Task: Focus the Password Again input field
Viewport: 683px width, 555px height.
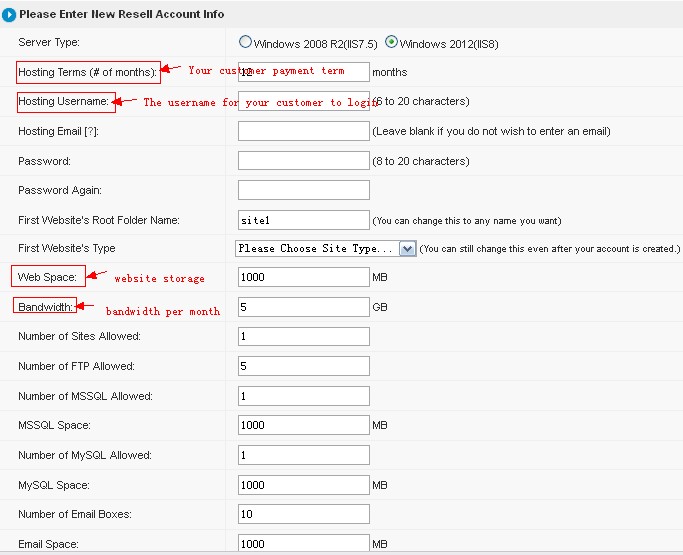Action: coord(303,190)
